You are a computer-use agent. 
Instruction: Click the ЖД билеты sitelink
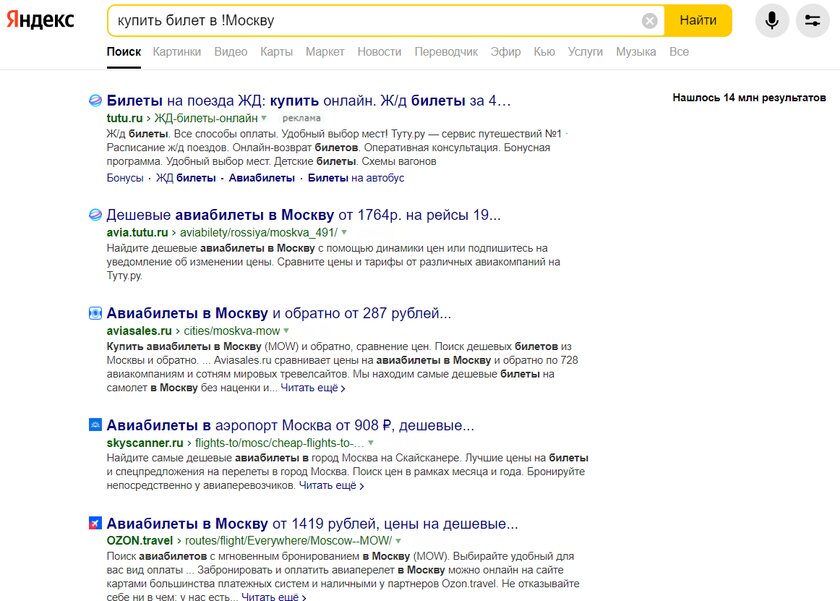[x=186, y=178]
